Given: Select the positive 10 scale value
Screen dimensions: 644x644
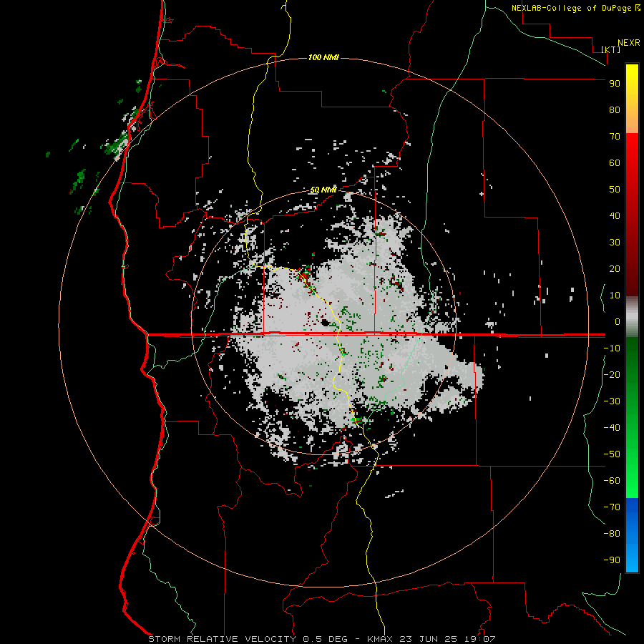Looking at the screenshot, I should [615, 296].
